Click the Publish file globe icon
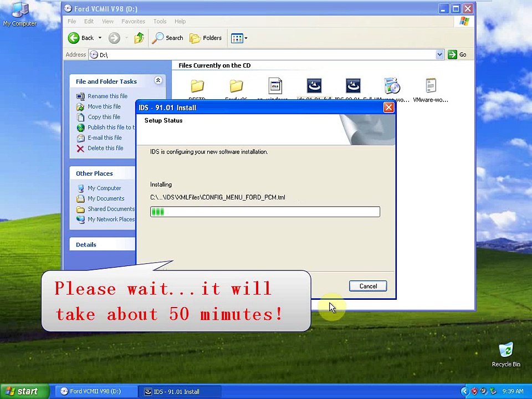The width and height of the screenshot is (532, 399). coord(80,127)
